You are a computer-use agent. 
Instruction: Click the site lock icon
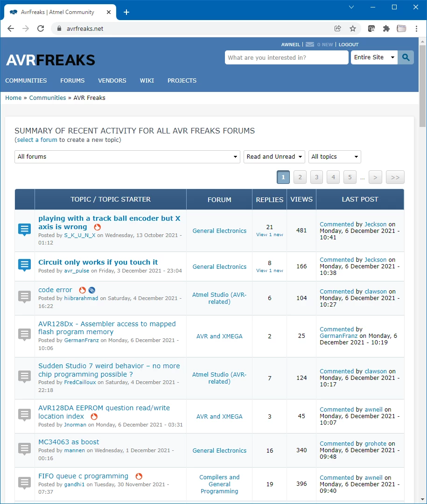[x=59, y=28]
